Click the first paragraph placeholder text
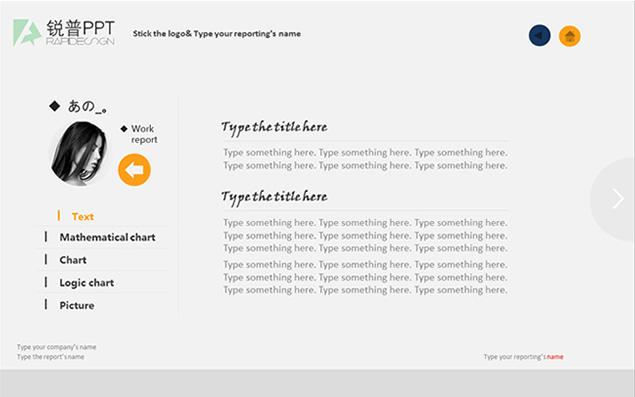 pos(365,159)
